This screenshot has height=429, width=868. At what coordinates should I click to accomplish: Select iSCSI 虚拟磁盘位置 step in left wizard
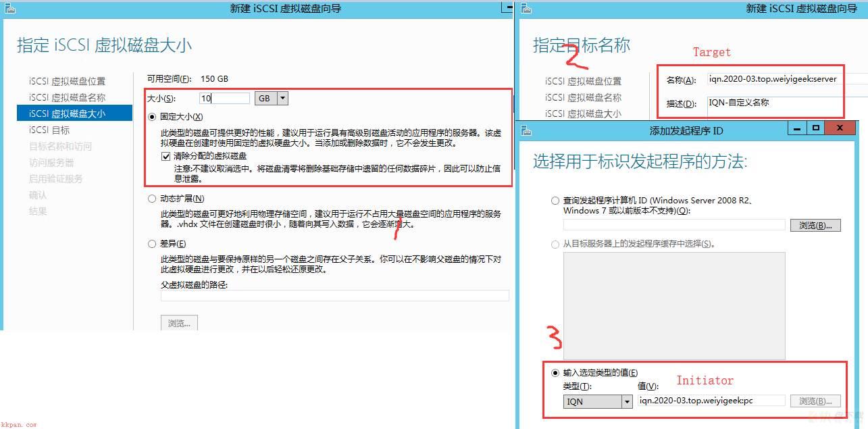coord(67,81)
